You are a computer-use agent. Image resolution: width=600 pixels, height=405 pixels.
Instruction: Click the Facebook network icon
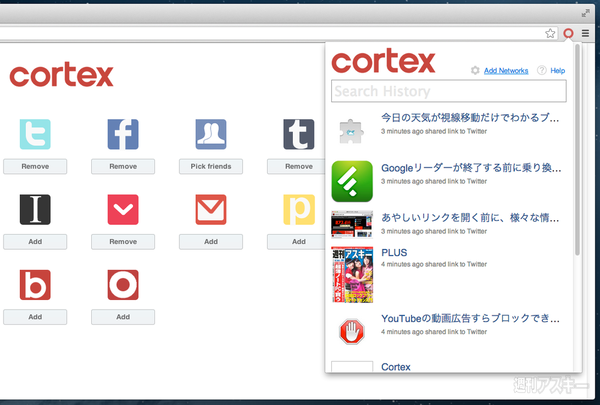(x=123, y=134)
